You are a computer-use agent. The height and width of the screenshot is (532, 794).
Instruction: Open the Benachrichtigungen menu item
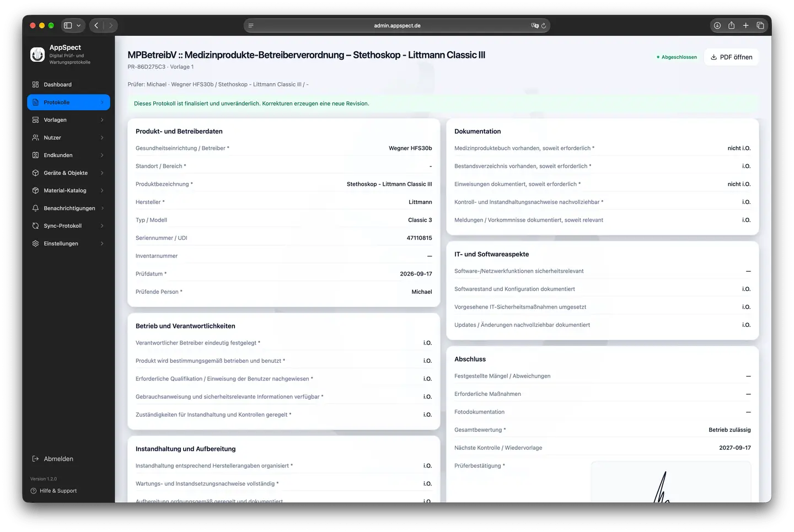(68, 208)
